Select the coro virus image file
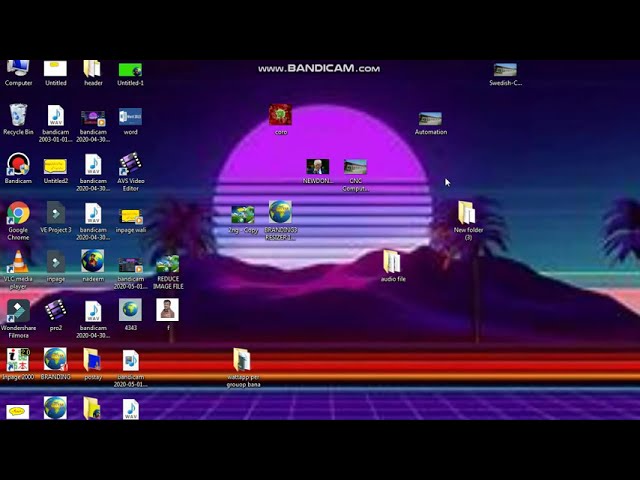The height and width of the screenshot is (480, 640). (x=281, y=119)
